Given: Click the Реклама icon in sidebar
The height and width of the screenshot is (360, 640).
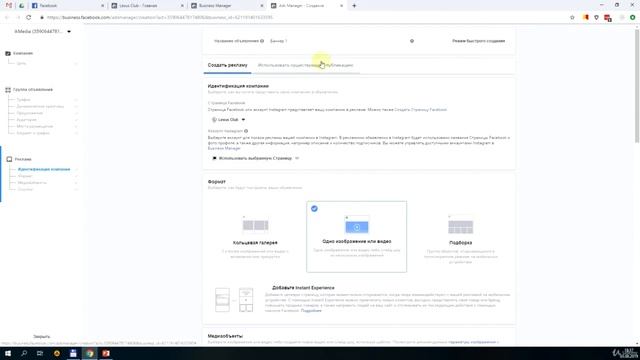Looking at the screenshot, I should (x=9, y=159).
